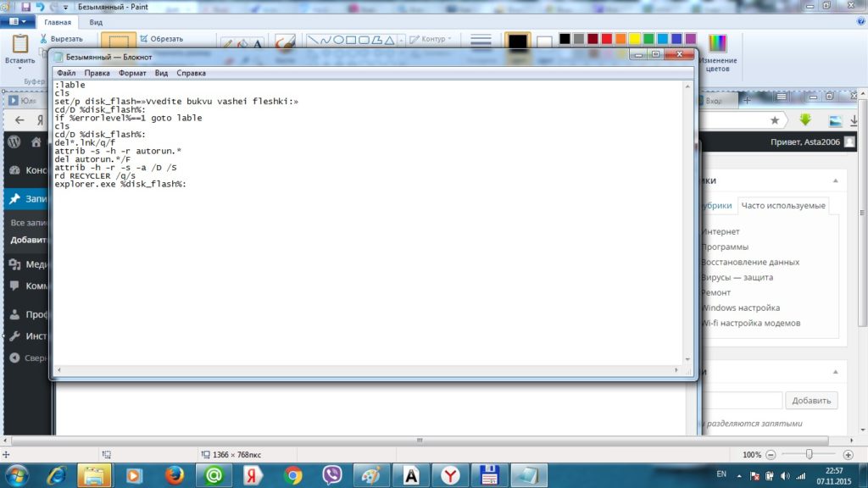Screen dimensions: 868x488
Task: Open the Формат menu in Notepad
Action: pos(132,74)
